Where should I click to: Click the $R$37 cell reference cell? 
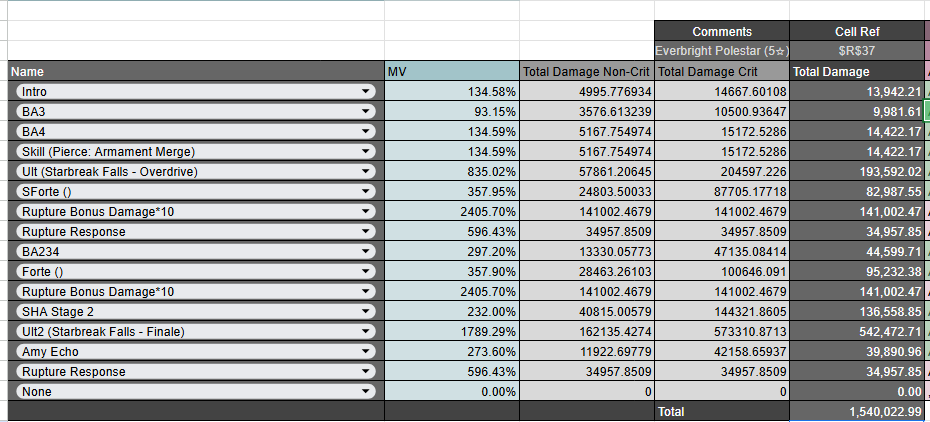[856, 52]
